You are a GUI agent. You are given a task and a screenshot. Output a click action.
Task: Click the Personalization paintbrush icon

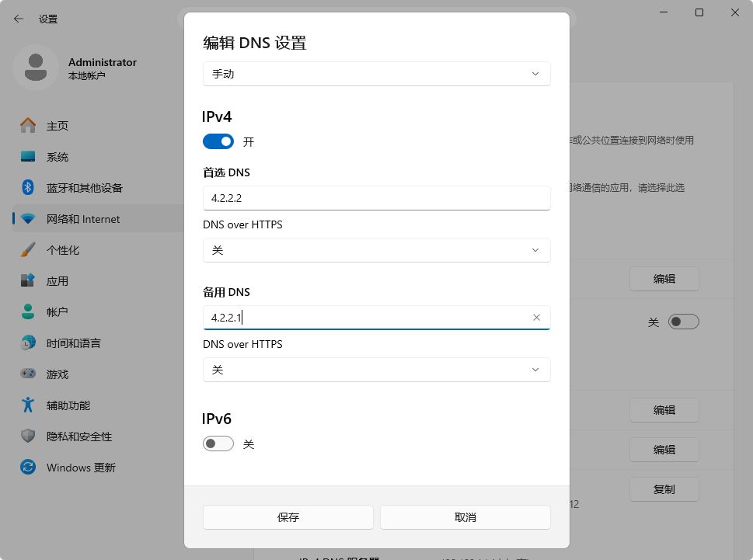[28, 249]
